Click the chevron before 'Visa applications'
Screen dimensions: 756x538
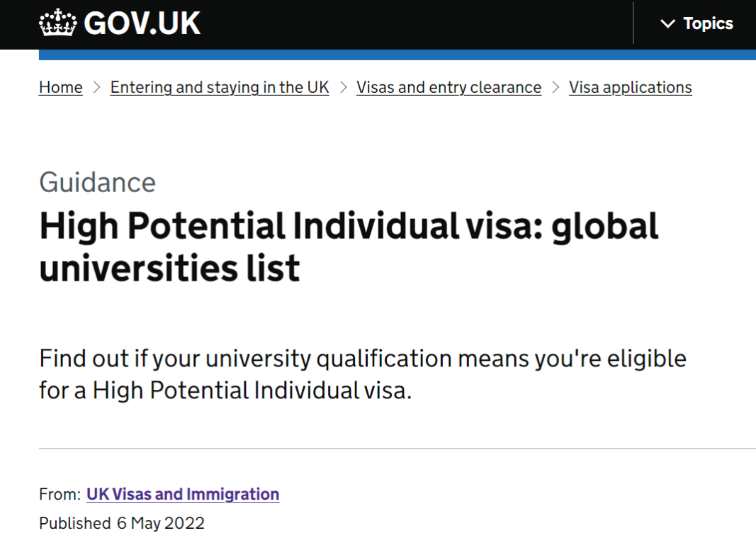point(555,87)
